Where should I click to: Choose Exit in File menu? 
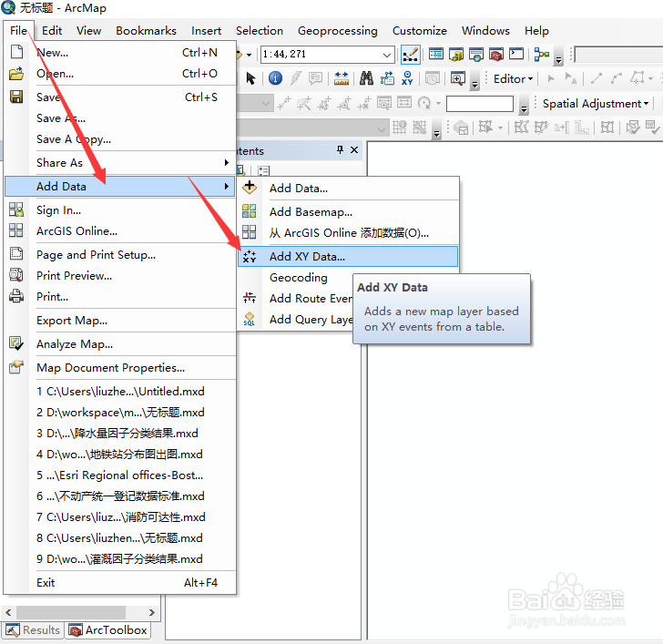120,582
